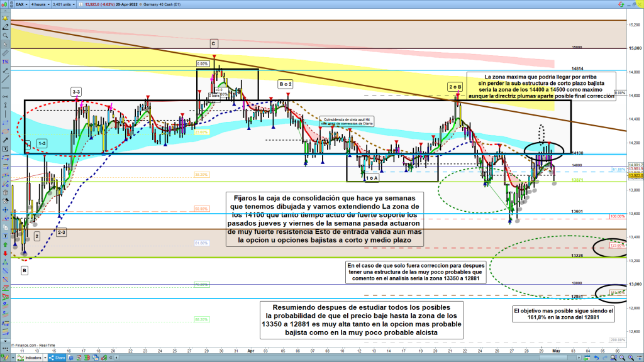Screen dimensions: 644x362
Task: Select the pencil drawing tool
Action: [5, 358]
